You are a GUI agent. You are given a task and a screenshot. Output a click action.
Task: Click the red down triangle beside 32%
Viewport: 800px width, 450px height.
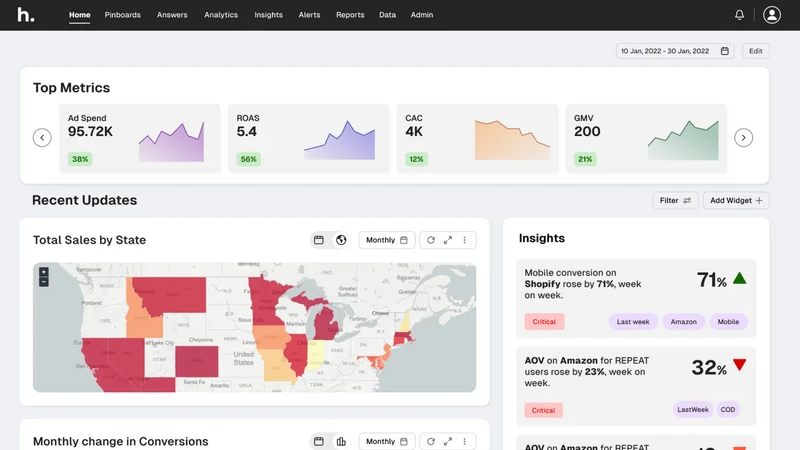click(739, 364)
